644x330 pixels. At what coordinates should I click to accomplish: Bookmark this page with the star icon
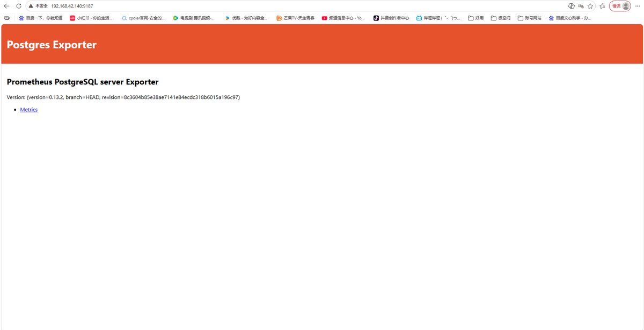tap(590, 6)
